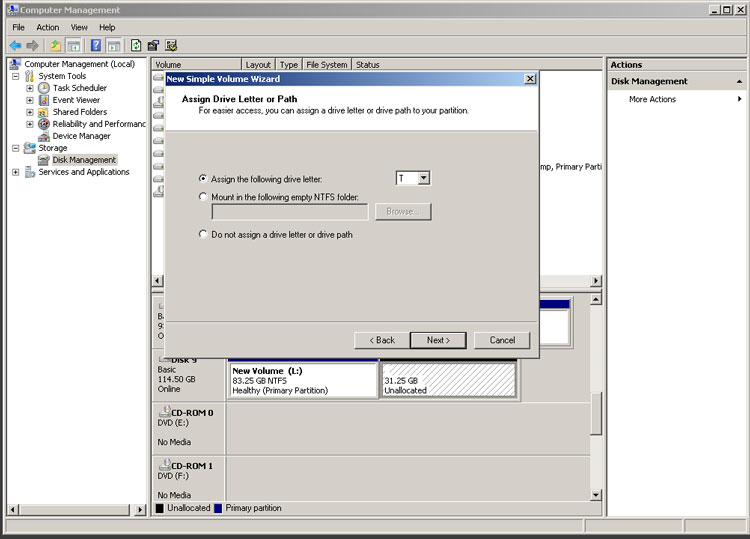Expand Services and Applications node
This screenshot has width=750, height=539.
[16, 172]
